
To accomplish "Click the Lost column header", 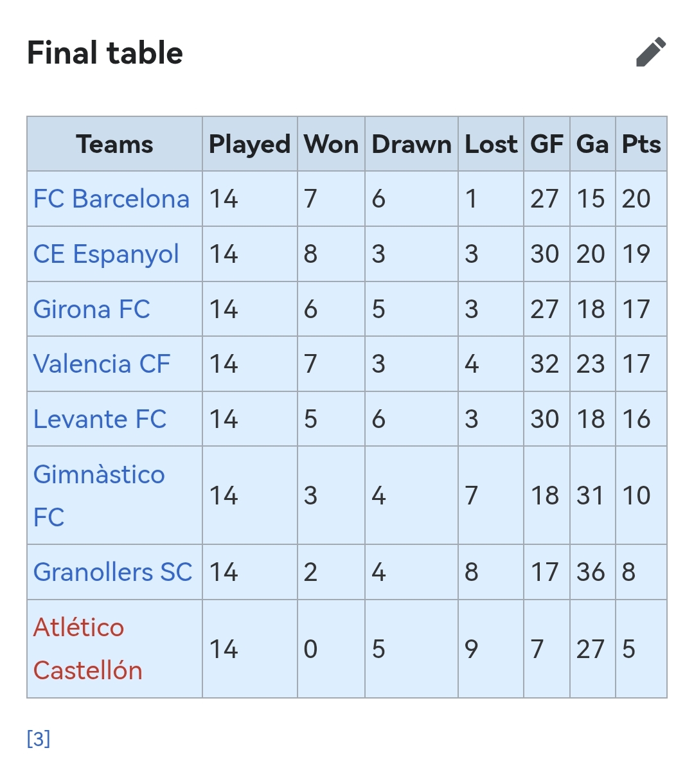I will coord(491,145).
